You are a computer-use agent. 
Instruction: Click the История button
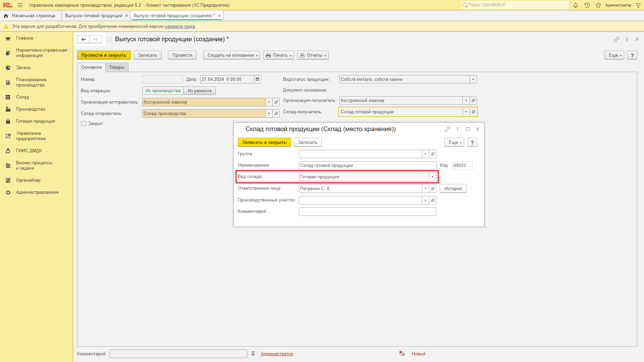[x=453, y=189]
